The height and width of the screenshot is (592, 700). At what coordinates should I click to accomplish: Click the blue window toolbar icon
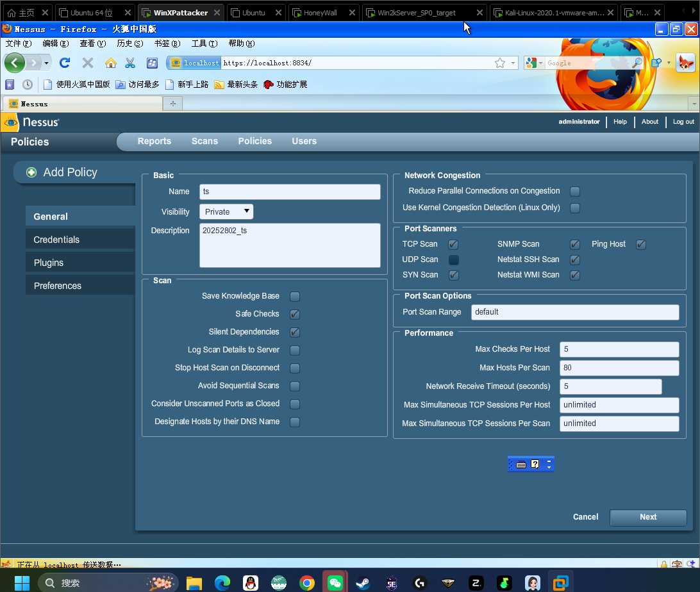pos(152,63)
